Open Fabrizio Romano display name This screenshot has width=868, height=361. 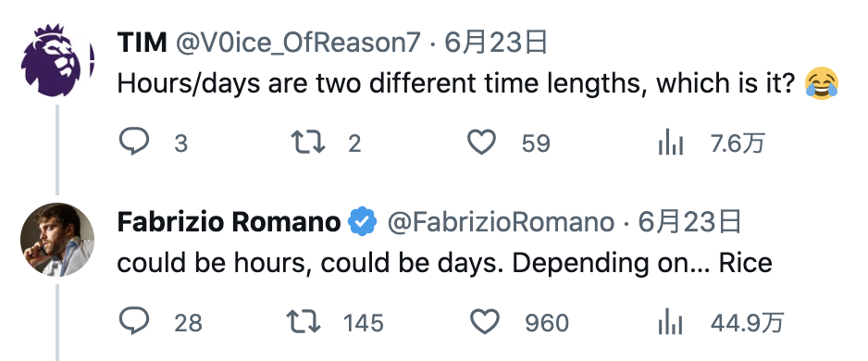click(229, 222)
